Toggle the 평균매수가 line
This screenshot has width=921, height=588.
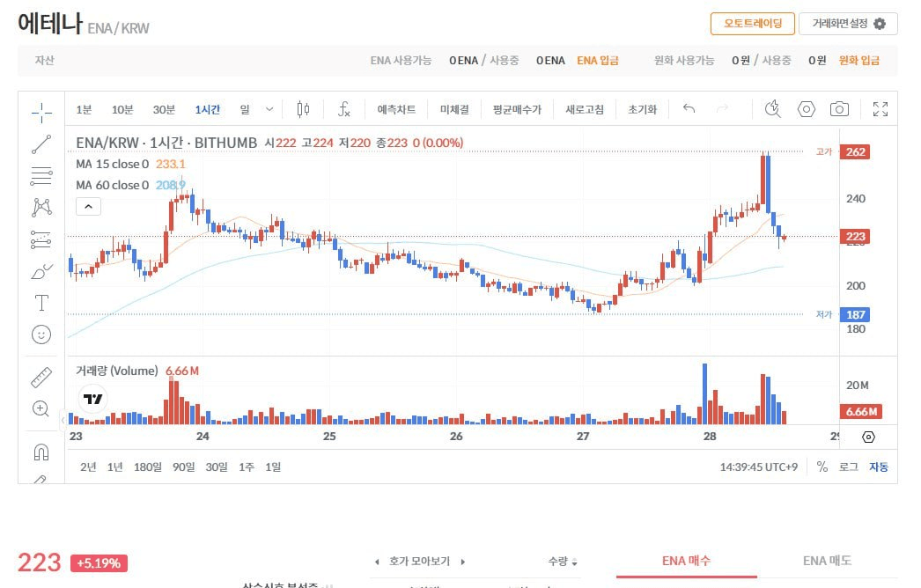(x=517, y=109)
